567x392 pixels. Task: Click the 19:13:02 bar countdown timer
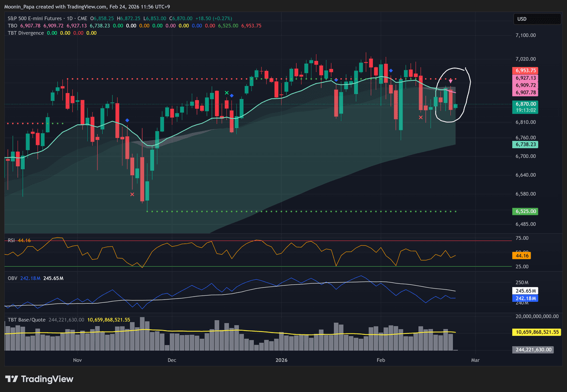526,110
